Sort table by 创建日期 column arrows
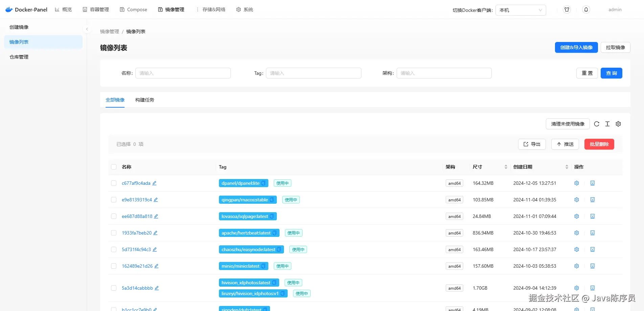The height and width of the screenshot is (311, 644). pos(567,167)
